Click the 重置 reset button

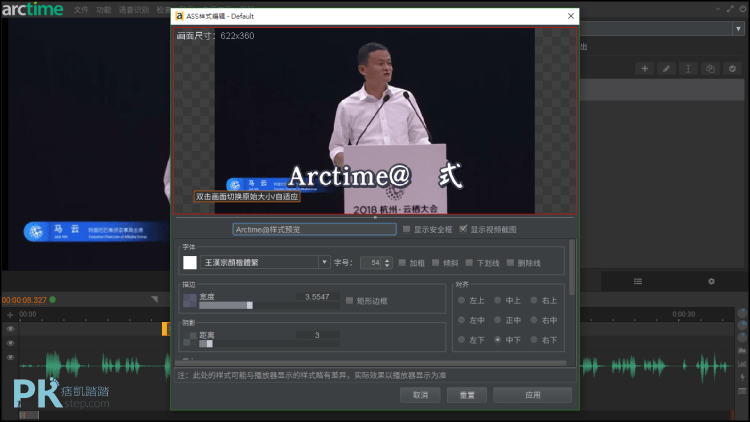pos(467,395)
